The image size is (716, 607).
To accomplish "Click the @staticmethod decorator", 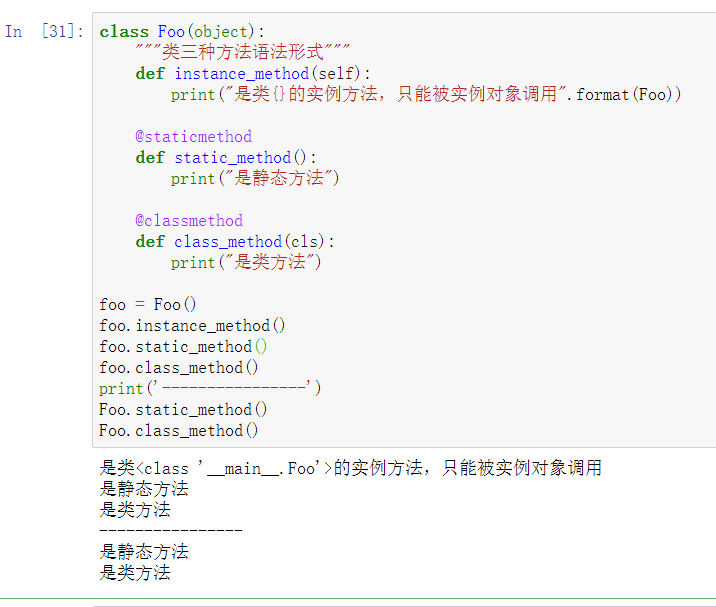I will tap(194, 137).
